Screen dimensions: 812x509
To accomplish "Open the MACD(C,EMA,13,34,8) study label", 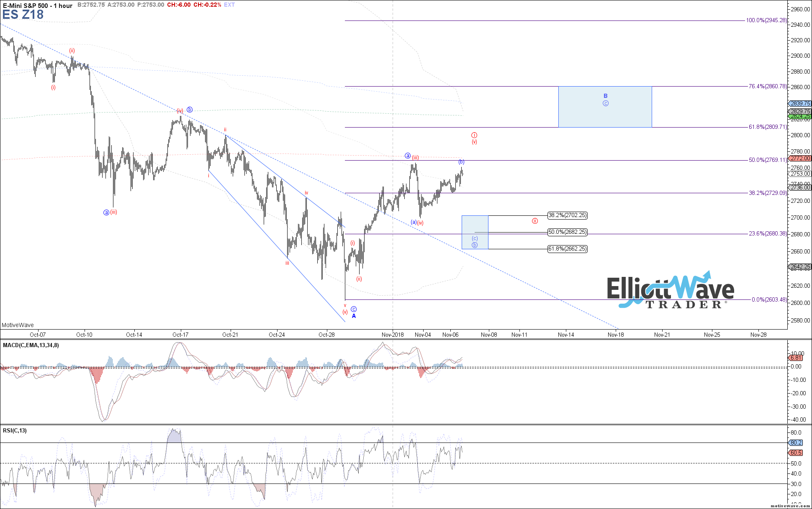I will [31, 345].
